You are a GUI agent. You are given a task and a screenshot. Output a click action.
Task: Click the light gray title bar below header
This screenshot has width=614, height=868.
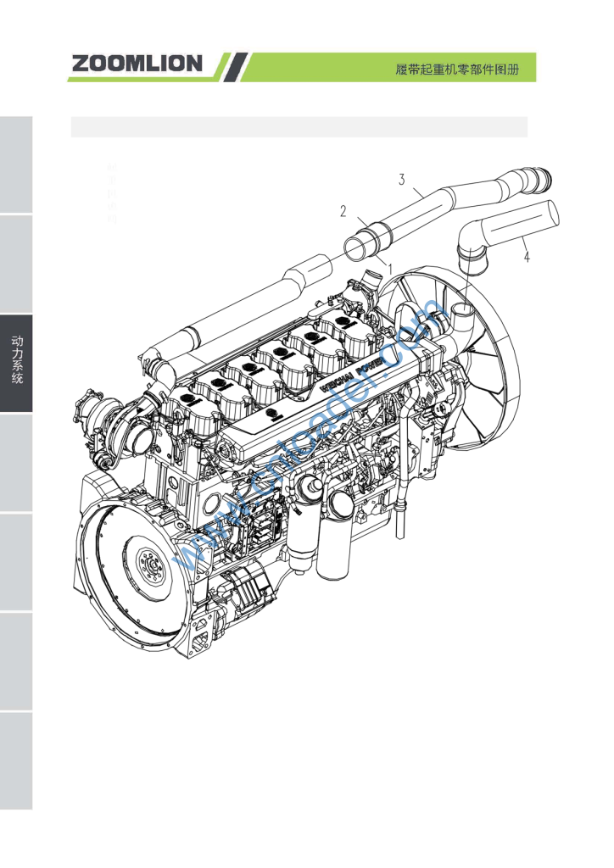tap(299, 127)
